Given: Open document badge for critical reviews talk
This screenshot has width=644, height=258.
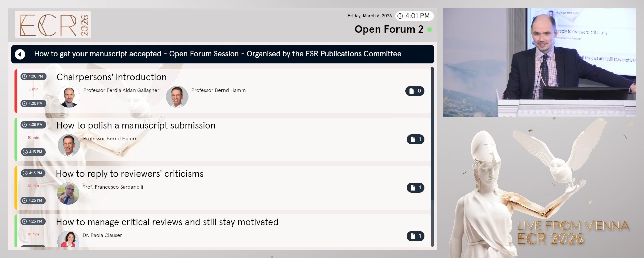Looking at the screenshot, I should pos(415,236).
